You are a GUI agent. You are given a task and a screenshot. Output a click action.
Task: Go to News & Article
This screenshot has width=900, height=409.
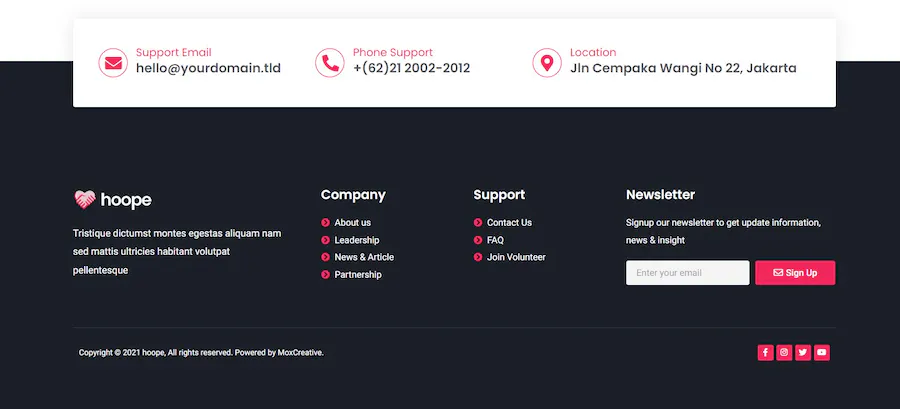click(364, 258)
